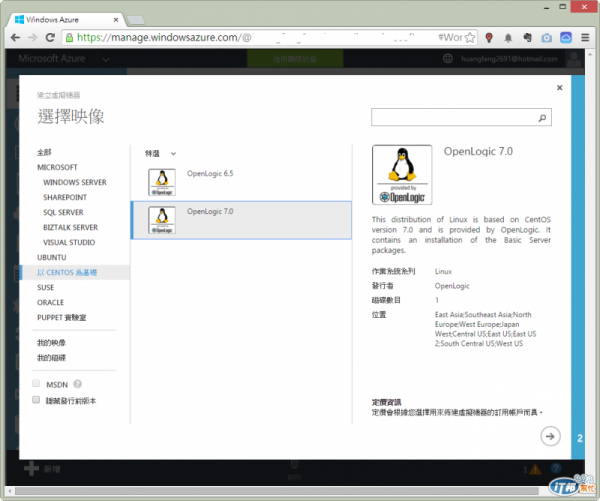Viewport: 600px width, 501px height.
Task: Open 我的映像 (My Images)
Action: tap(51, 343)
